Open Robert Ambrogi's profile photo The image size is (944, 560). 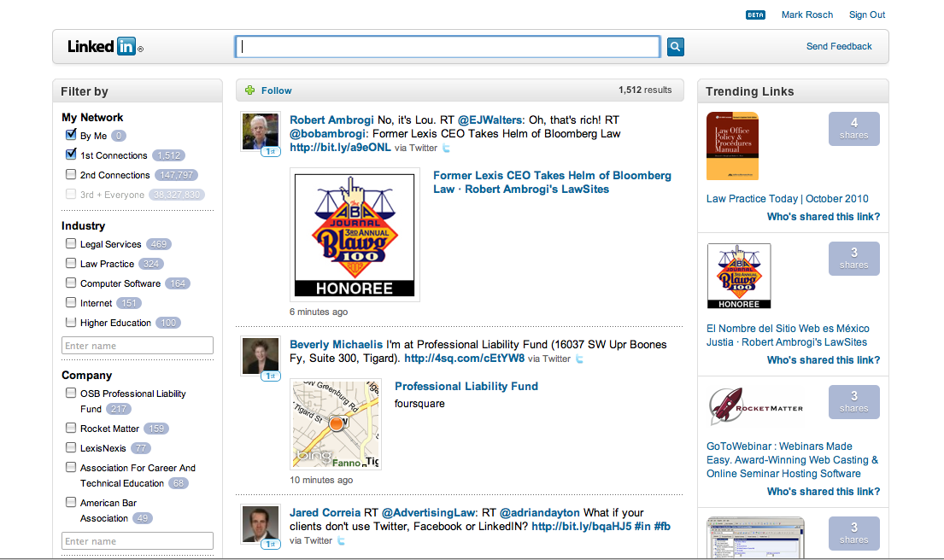click(260, 131)
